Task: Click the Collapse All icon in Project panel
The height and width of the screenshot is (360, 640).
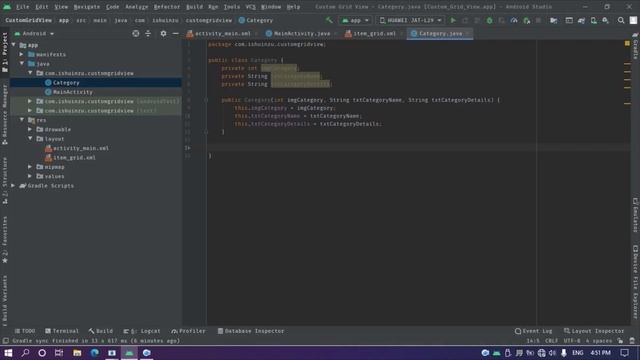Action: 148,33
